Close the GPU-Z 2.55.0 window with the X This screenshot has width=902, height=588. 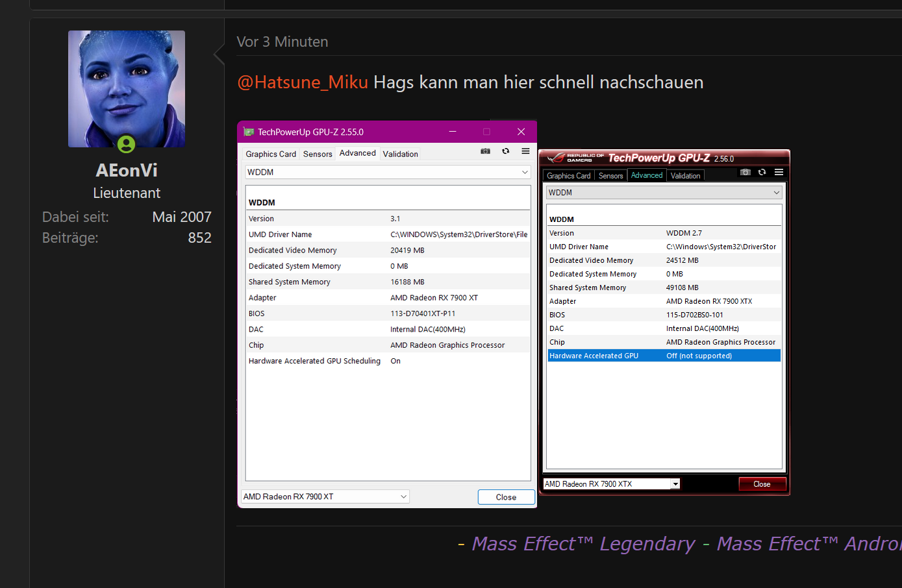pos(521,132)
